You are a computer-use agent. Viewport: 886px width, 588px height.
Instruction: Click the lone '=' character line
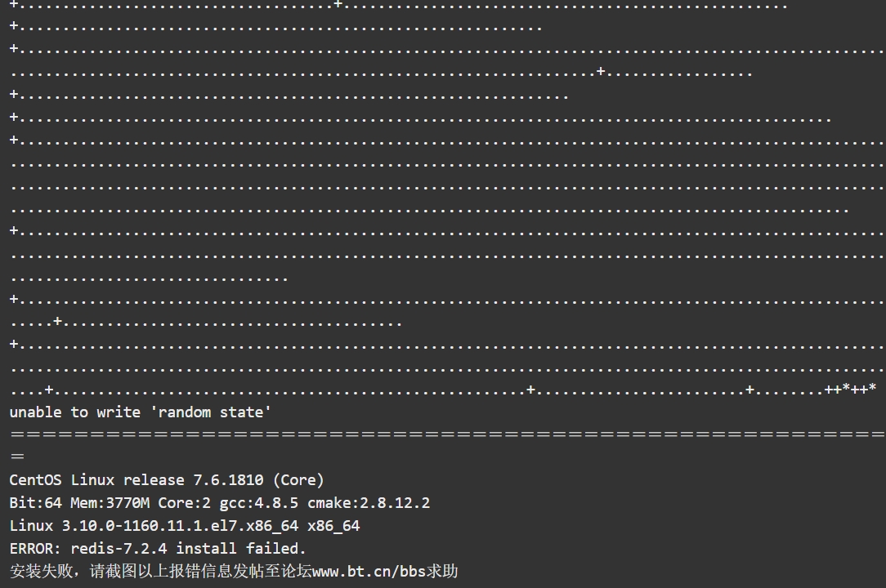(17, 457)
